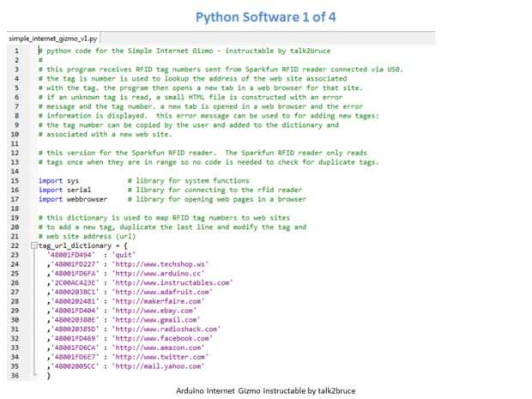This screenshot has height=399, width=532.
Task: Click the 'http://makerfaire.com' URL string
Action: click(156, 300)
